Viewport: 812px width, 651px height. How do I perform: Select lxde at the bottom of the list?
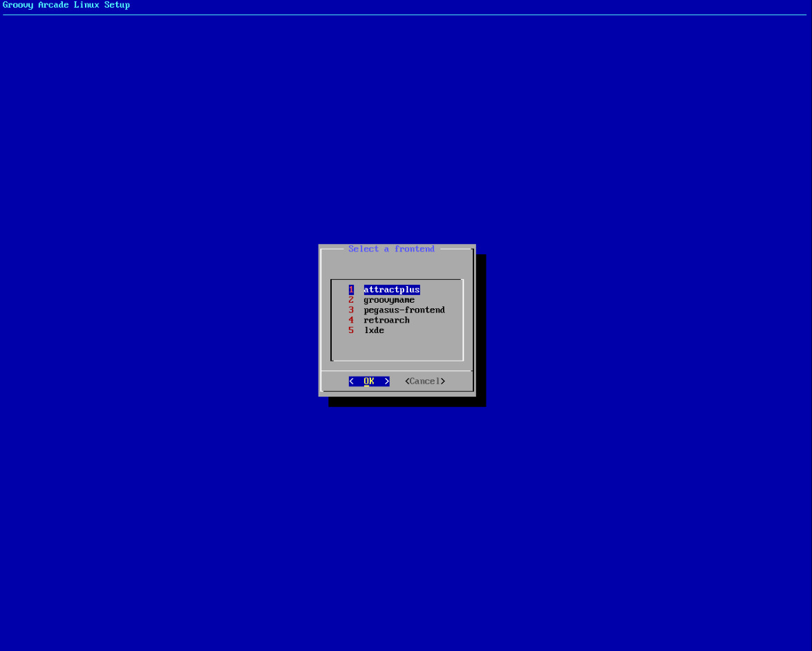tap(374, 330)
